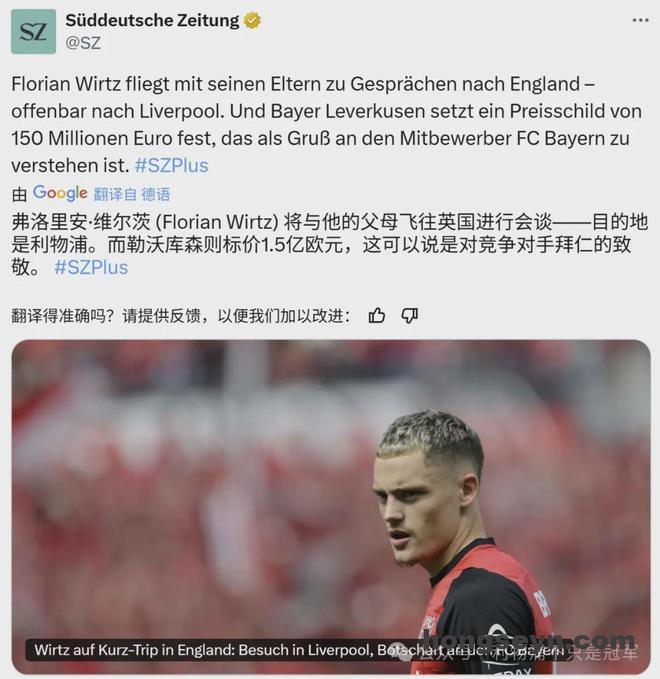This screenshot has width=660, height=679.
Task: Give thumbs up to the translation
Action: [x=377, y=316]
